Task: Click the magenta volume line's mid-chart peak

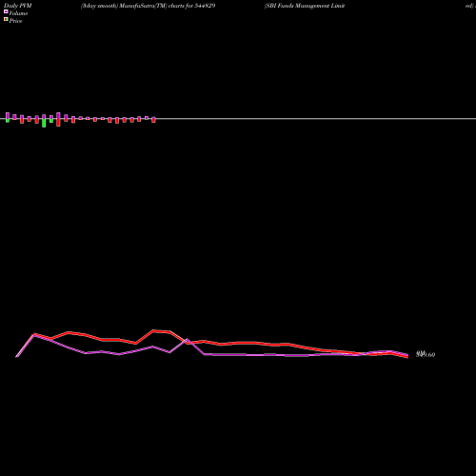Action: (188, 340)
